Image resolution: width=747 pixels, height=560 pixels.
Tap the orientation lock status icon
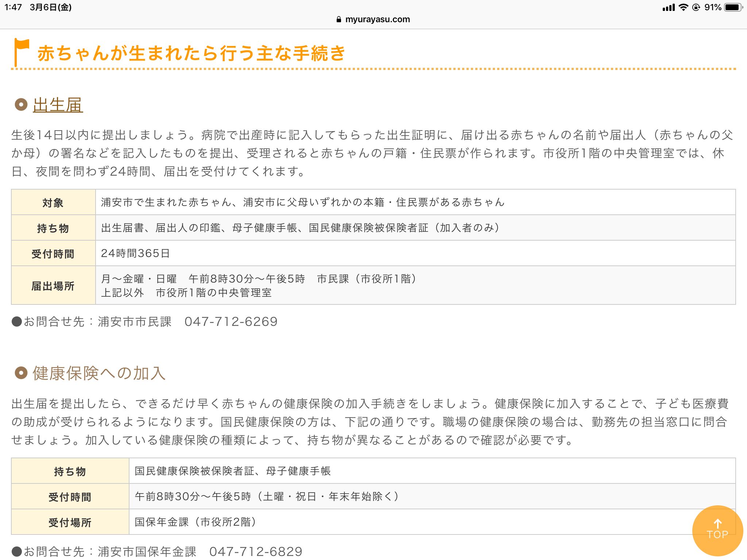click(x=696, y=7)
